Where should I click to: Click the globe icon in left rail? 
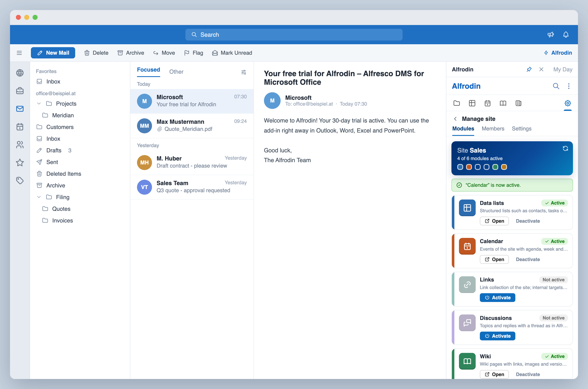(20, 73)
